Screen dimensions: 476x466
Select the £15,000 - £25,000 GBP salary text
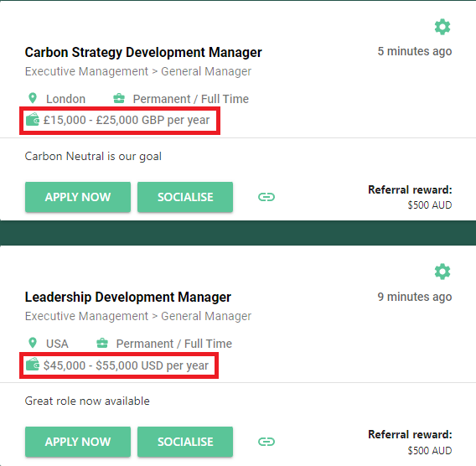coord(127,120)
